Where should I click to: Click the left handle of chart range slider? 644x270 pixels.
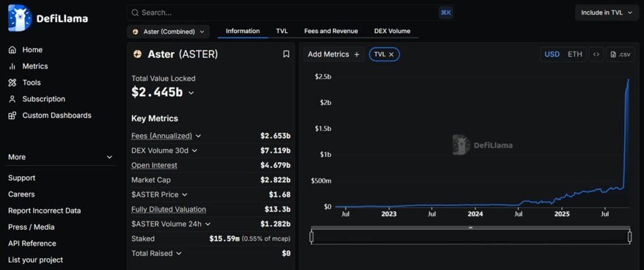coord(311,237)
